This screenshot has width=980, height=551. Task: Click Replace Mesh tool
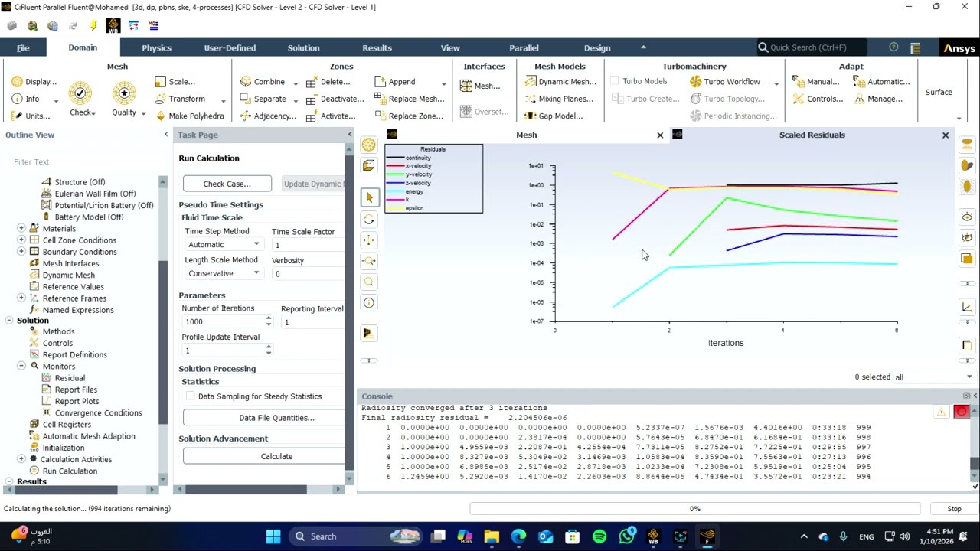click(410, 99)
